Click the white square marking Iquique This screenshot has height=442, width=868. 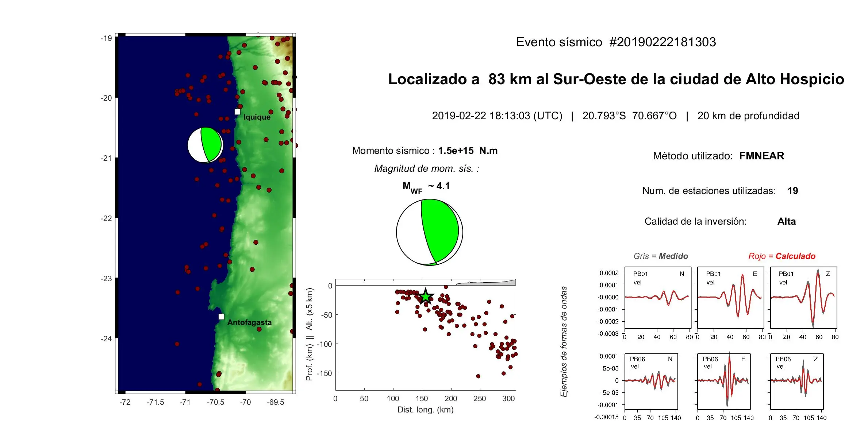click(237, 112)
